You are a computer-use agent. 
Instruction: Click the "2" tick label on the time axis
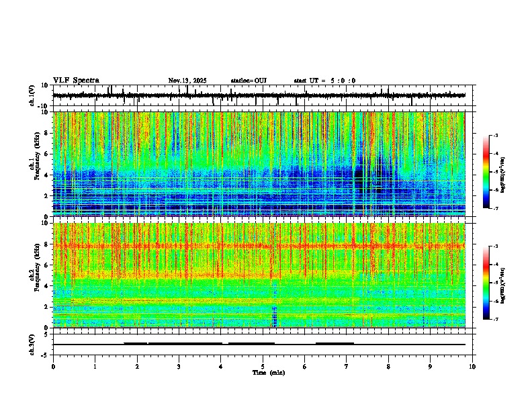pyautogui.click(x=137, y=367)
